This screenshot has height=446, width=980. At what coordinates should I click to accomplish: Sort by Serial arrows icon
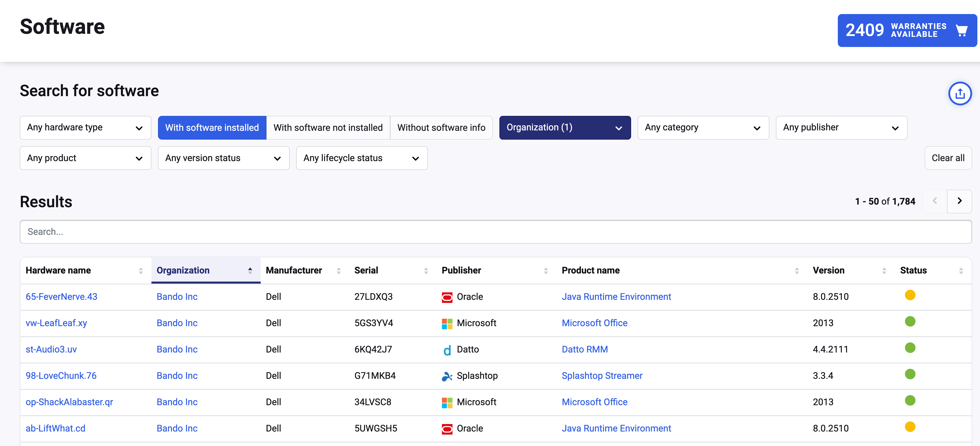coord(426,271)
